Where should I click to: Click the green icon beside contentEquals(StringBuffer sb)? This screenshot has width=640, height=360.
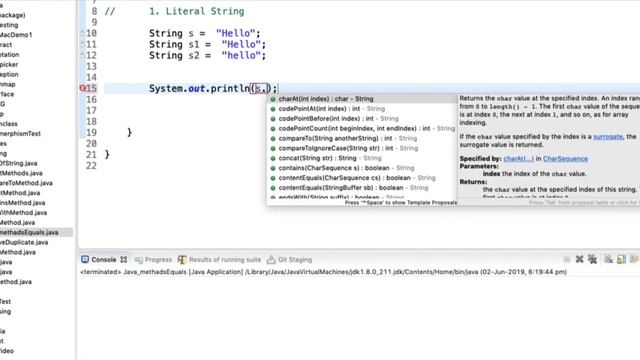click(x=273, y=188)
